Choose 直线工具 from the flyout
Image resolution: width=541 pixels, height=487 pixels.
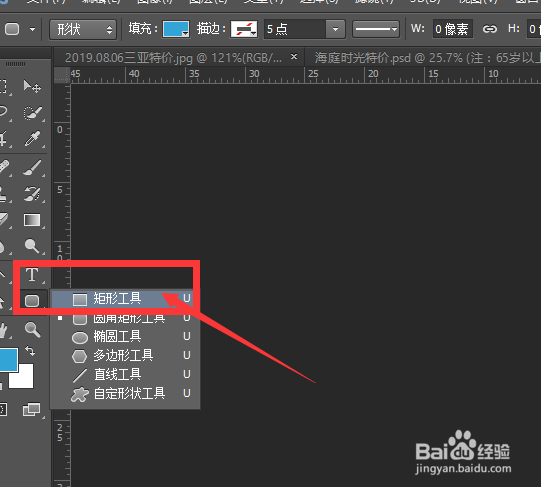click(126, 374)
